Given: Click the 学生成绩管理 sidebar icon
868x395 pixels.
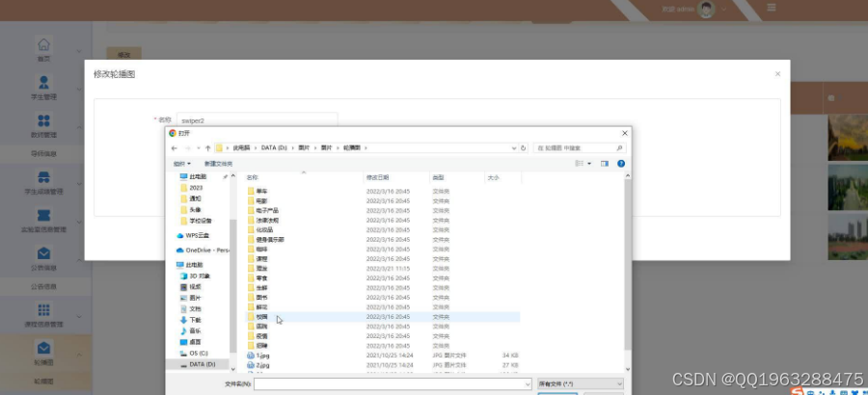Looking at the screenshot, I should pyautogui.click(x=43, y=177).
